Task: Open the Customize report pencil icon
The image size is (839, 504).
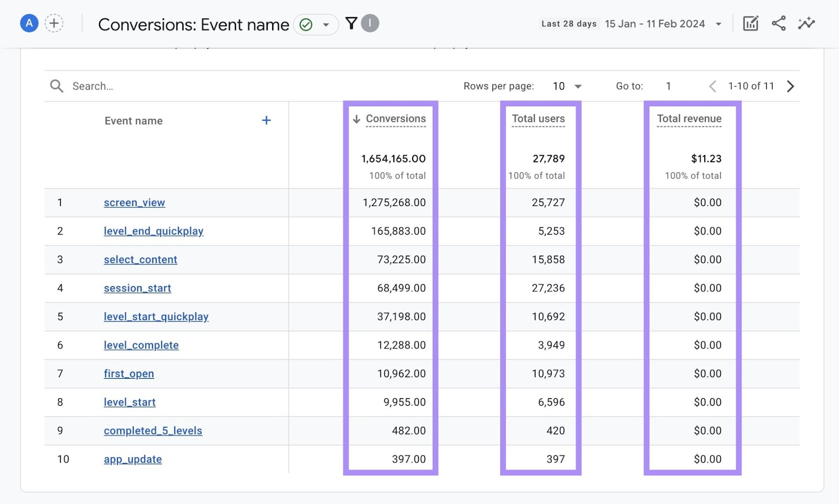Action: click(x=750, y=23)
